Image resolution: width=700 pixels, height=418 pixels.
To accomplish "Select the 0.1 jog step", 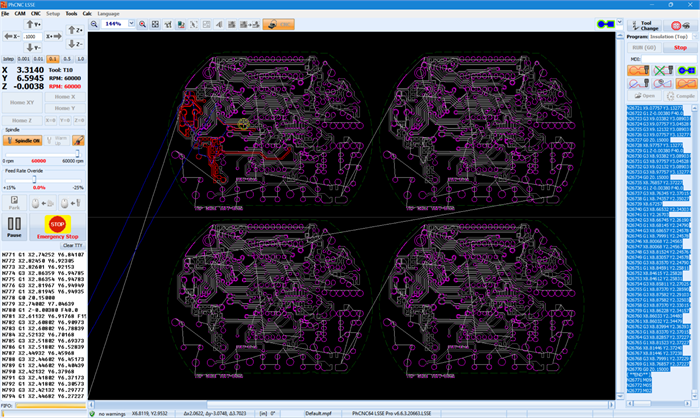I will pos(53,59).
